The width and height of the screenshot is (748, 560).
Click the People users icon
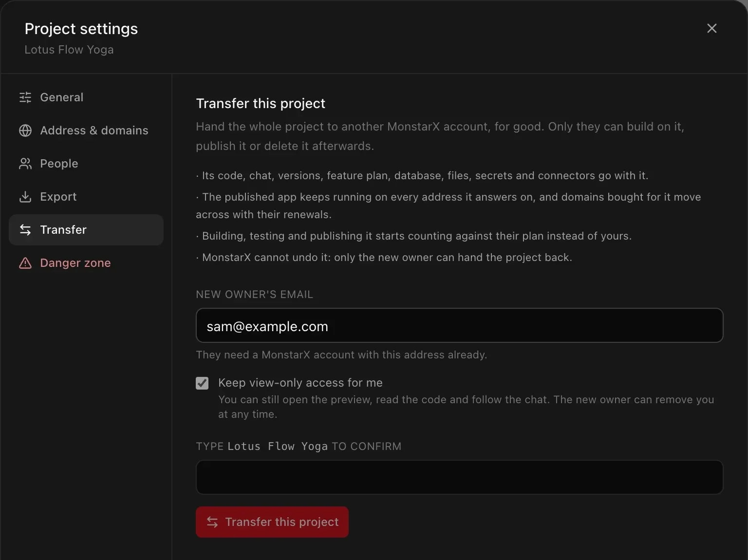point(25,164)
